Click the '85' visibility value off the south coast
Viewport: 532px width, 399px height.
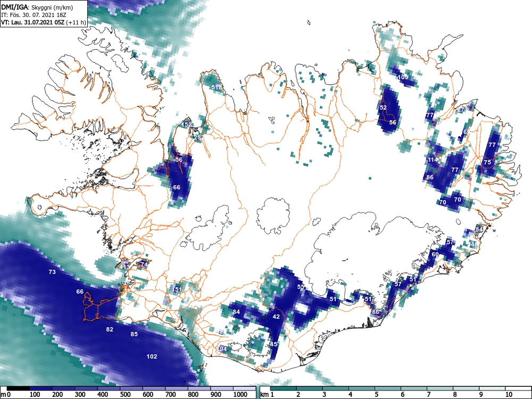click(x=135, y=334)
